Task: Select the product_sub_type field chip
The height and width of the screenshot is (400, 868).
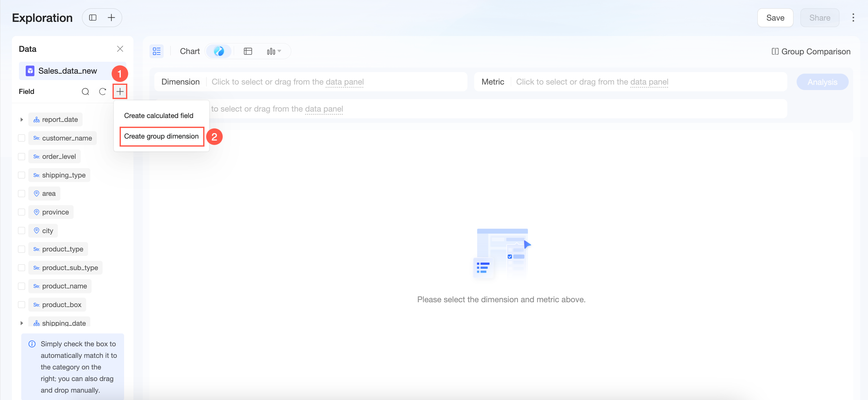Action: [65, 268]
